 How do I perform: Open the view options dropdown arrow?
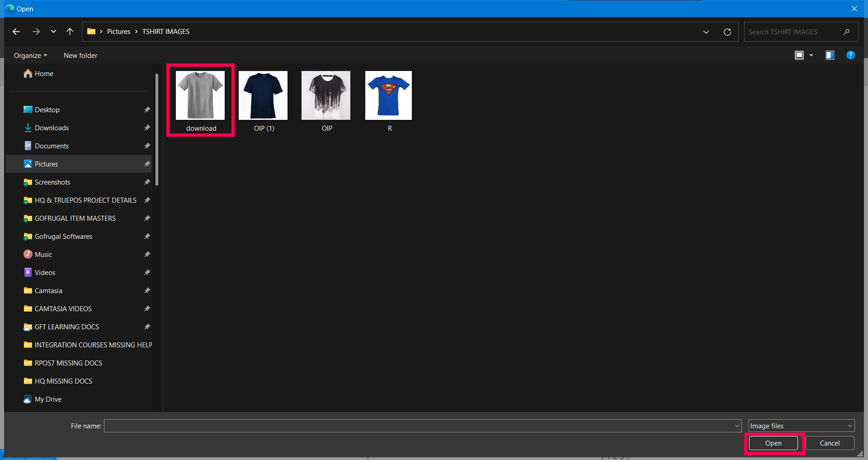pos(811,55)
